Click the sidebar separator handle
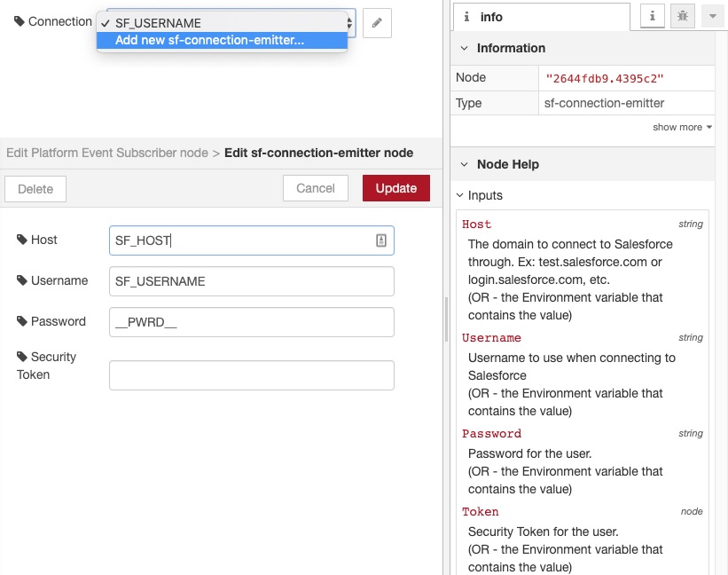The height and width of the screenshot is (575, 728). click(x=446, y=319)
